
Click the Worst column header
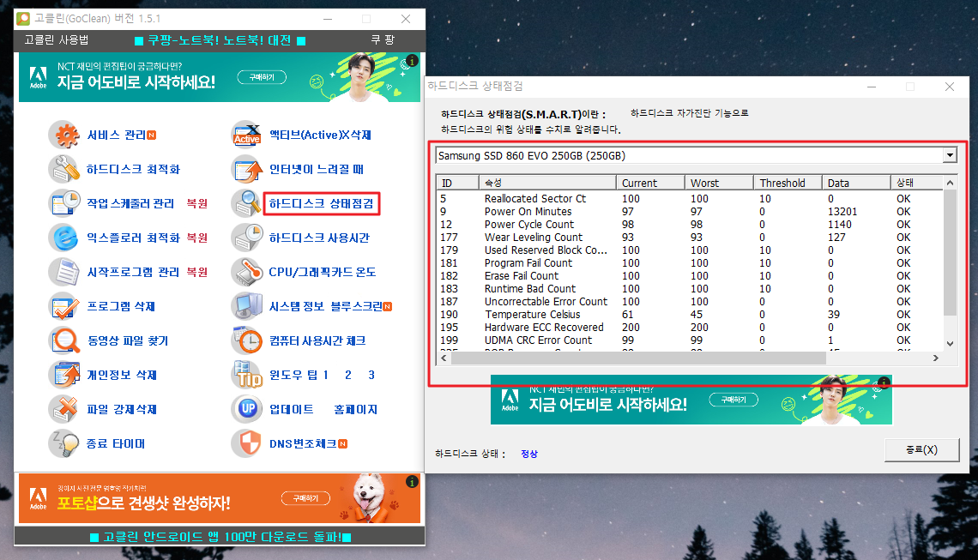click(x=719, y=183)
